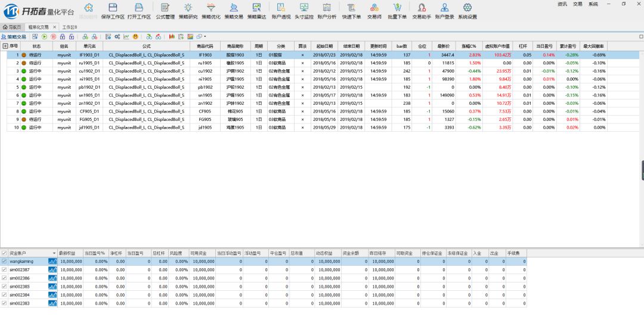Select row IF1903_D1 unit name
The image size is (644, 323).
click(89, 55)
